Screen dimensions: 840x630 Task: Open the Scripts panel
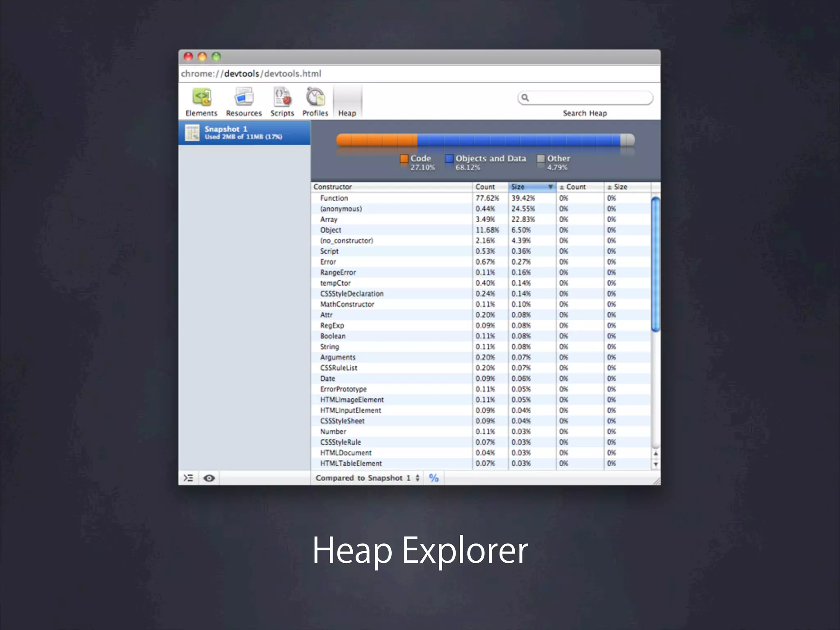[x=282, y=102]
